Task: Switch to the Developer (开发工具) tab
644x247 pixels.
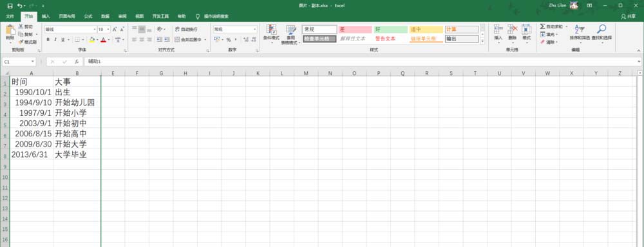Action: (x=160, y=17)
